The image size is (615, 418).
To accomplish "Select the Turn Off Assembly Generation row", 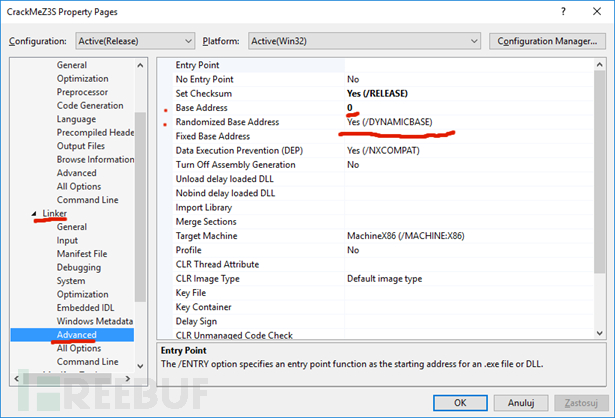I will click(x=383, y=165).
